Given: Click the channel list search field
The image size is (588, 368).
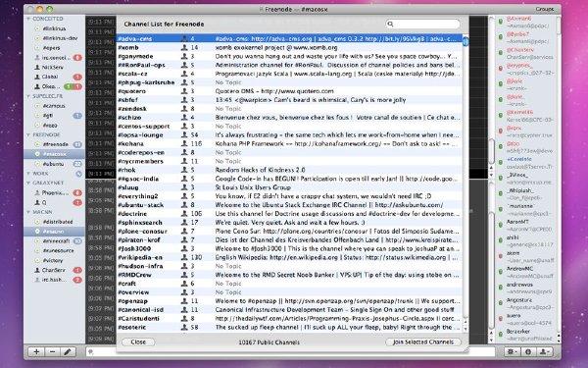Looking at the screenshot, I should [422, 24].
